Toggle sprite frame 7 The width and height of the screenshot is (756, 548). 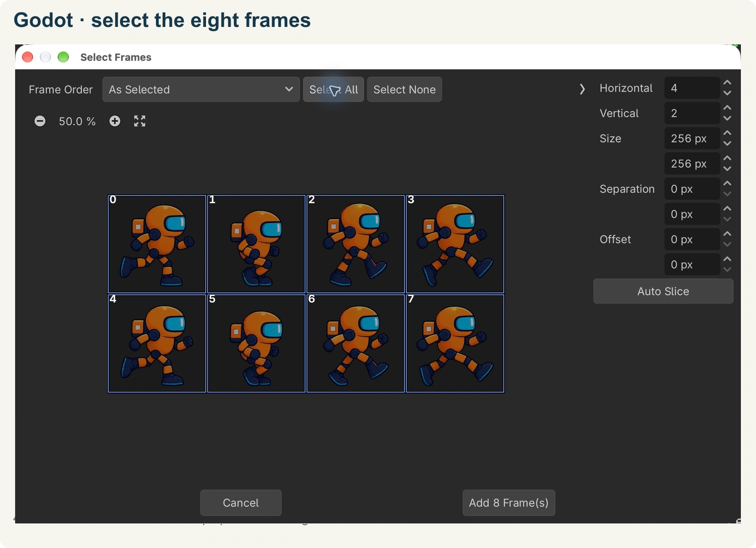coord(455,343)
